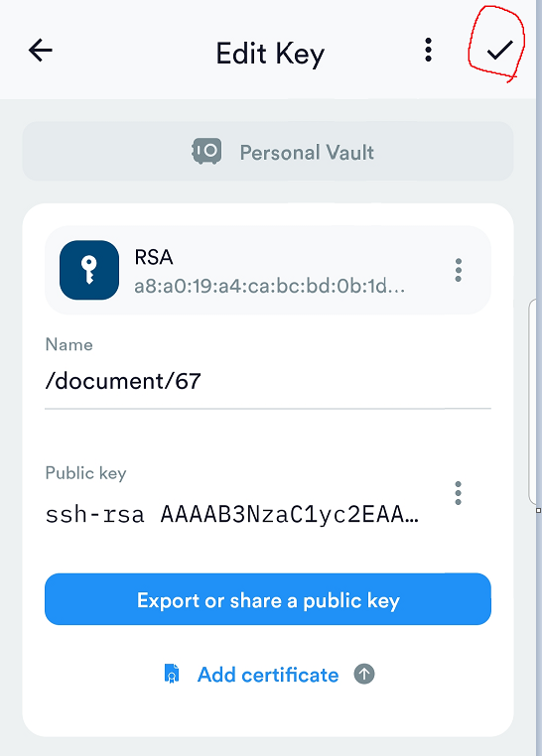The width and height of the screenshot is (542, 756).
Task: Save key edits with the checkmark
Action: click(499, 50)
